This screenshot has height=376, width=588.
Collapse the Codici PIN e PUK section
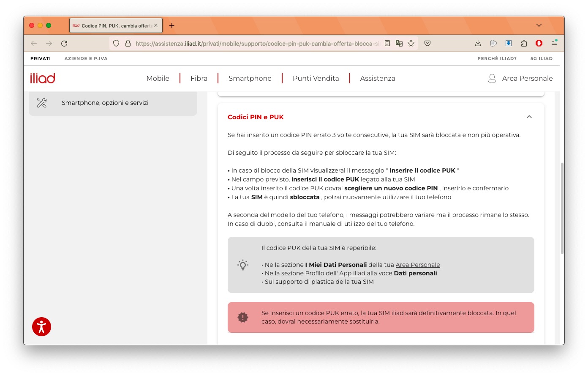tap(529, 116)
